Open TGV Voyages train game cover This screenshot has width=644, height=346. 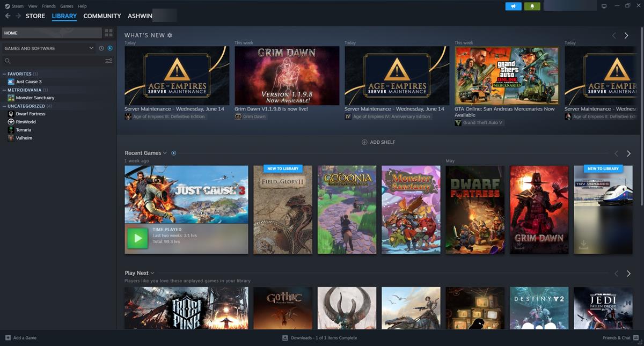pos(603,209)
